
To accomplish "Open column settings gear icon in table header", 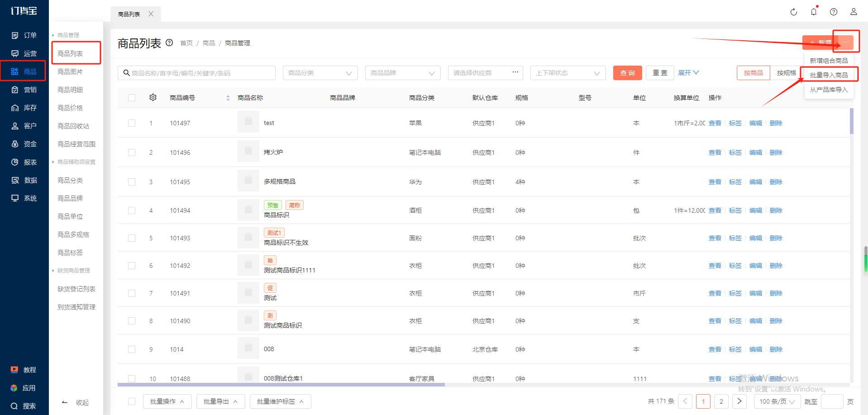I will click(153, 97).
